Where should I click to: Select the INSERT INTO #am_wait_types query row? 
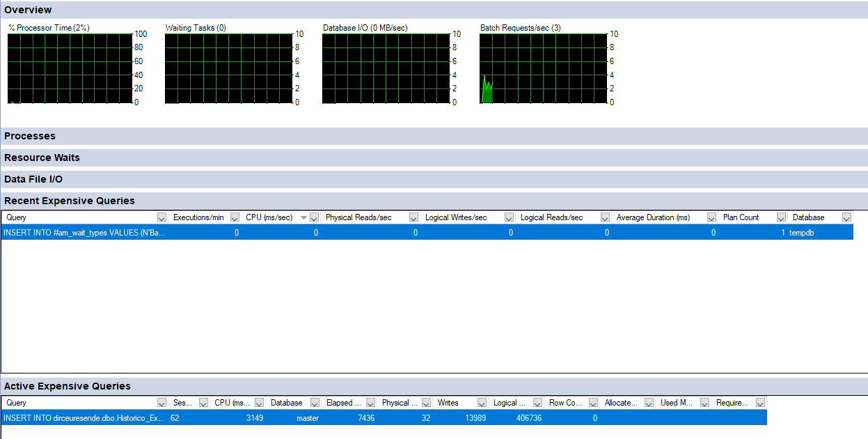click(x=427, y=233)
